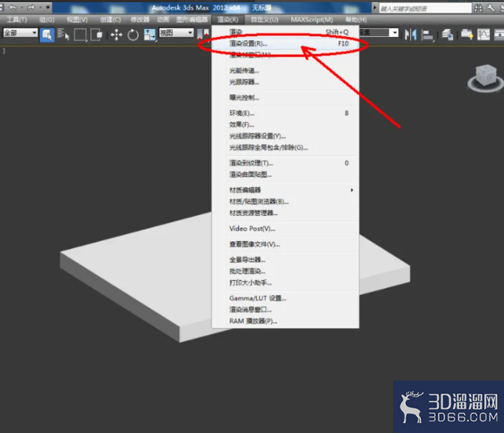Activate the Select Object tool
The image size is (504, 433).
pos(47,35)
